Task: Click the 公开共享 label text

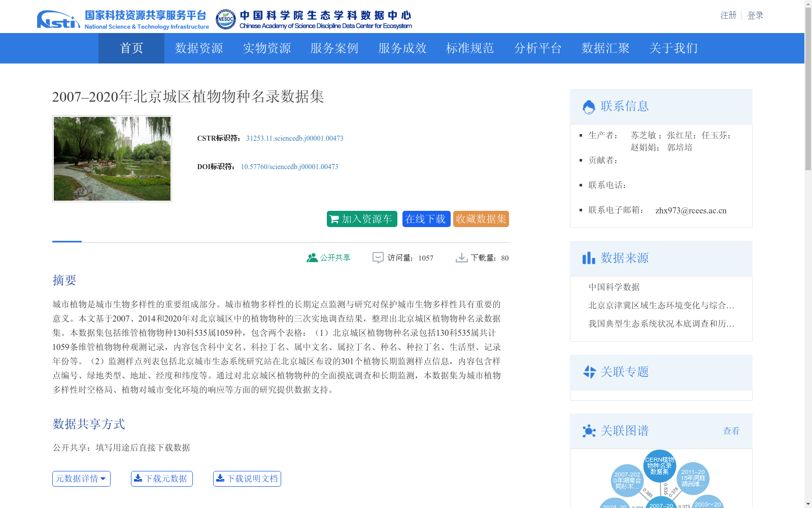Action: [x=335, y=258]
